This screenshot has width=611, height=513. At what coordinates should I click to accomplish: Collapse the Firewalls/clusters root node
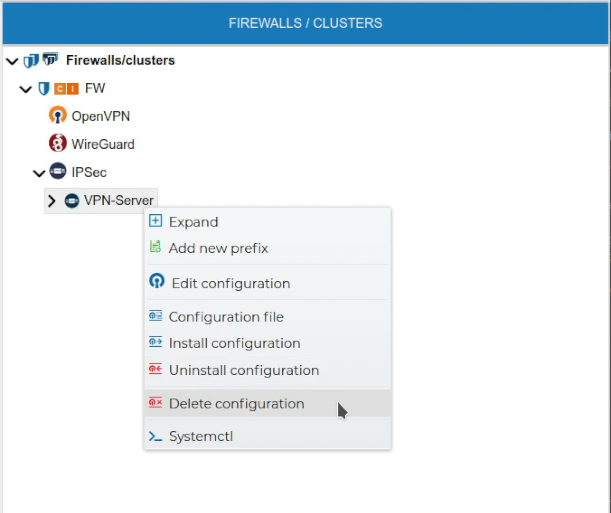pos(12,61)
